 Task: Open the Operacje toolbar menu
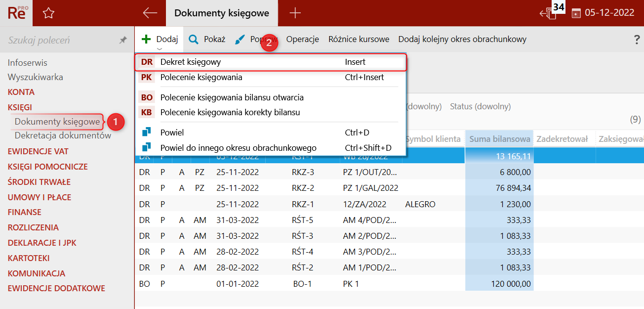(x=302, y=40)
